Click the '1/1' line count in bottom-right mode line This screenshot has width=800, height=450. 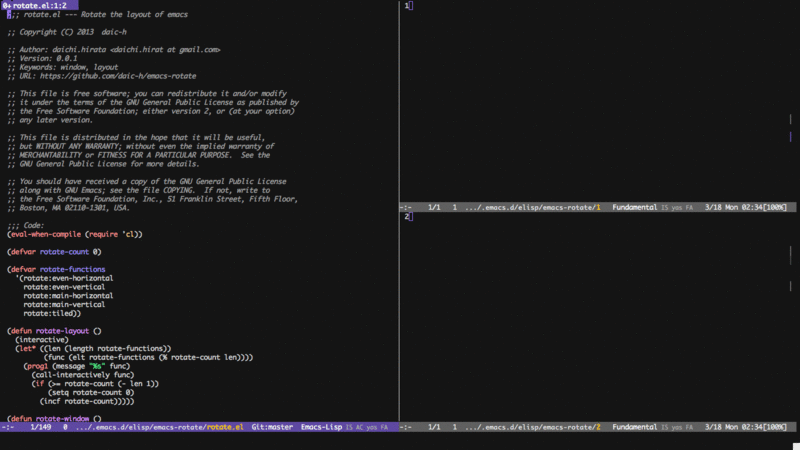pyautogui.click(x=434, y=427)
